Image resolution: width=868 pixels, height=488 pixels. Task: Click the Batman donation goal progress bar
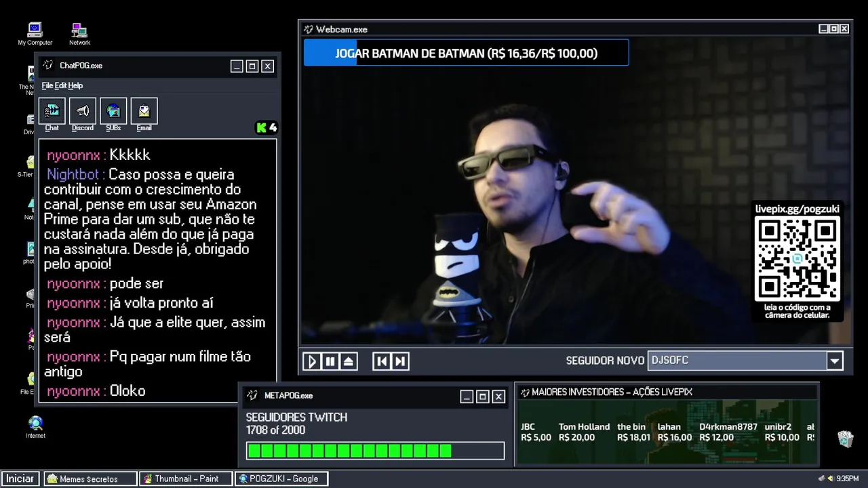pos(466,53)
